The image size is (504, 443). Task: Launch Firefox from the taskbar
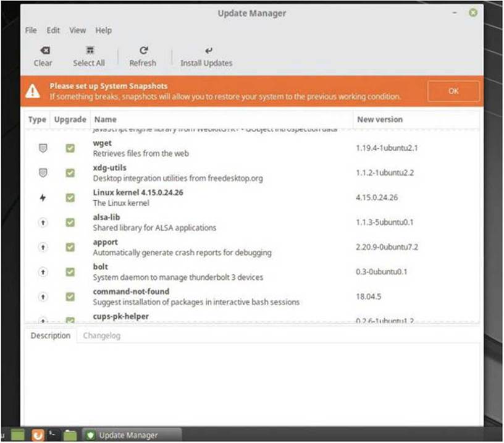coord(38,436)
